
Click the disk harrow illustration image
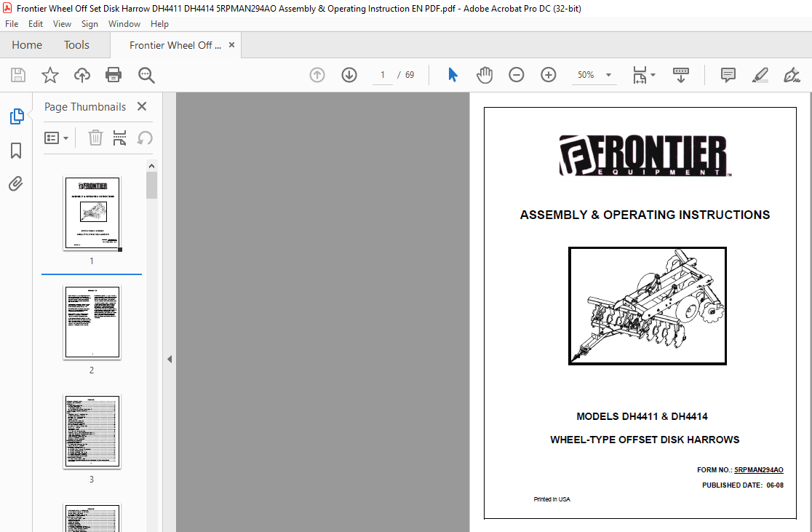tap(648, 306)
